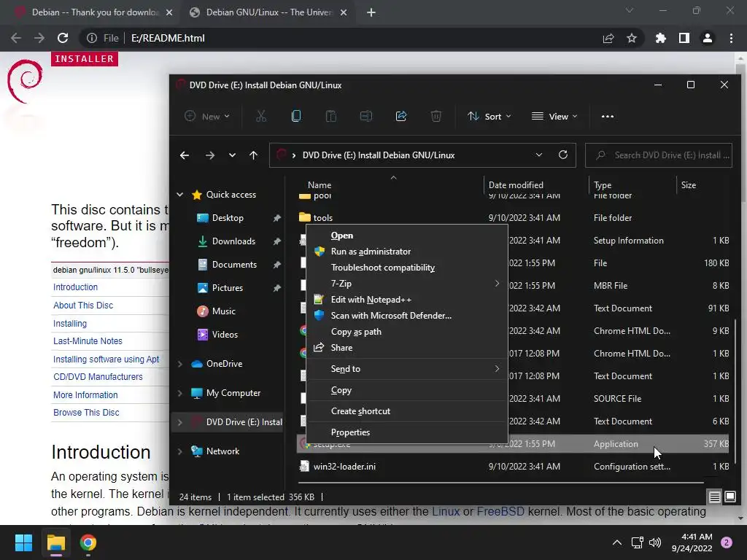Select Downloads in Quick access
The width and height of the screenshot is (747, 560).
233,241
